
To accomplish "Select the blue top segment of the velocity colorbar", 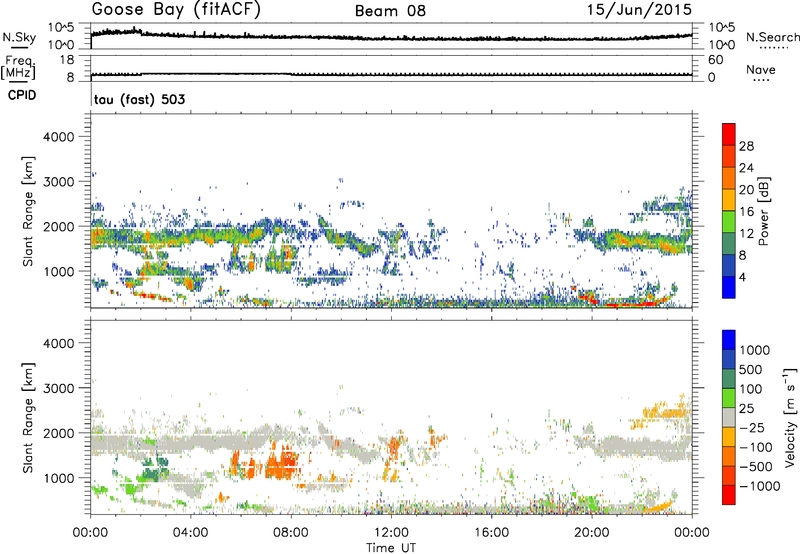I will pyautogui.click(x=729, y=340).
